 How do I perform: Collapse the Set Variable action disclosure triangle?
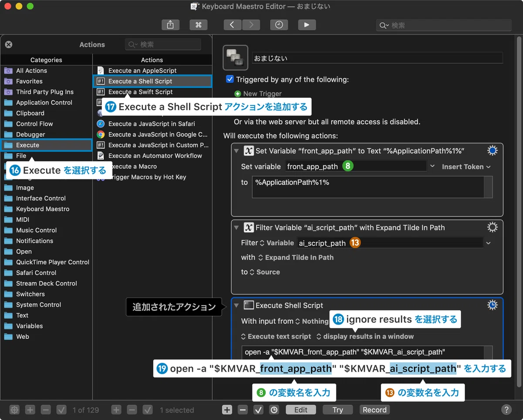(x=237, y=151)
